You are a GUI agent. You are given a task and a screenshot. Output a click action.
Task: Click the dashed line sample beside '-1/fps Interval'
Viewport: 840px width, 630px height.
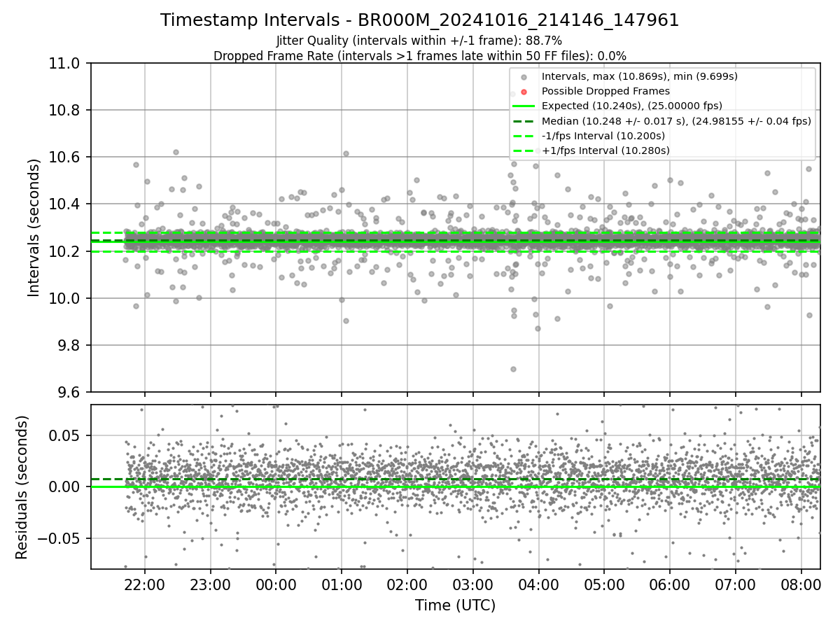pyautogui.click(x=524, y=136)
